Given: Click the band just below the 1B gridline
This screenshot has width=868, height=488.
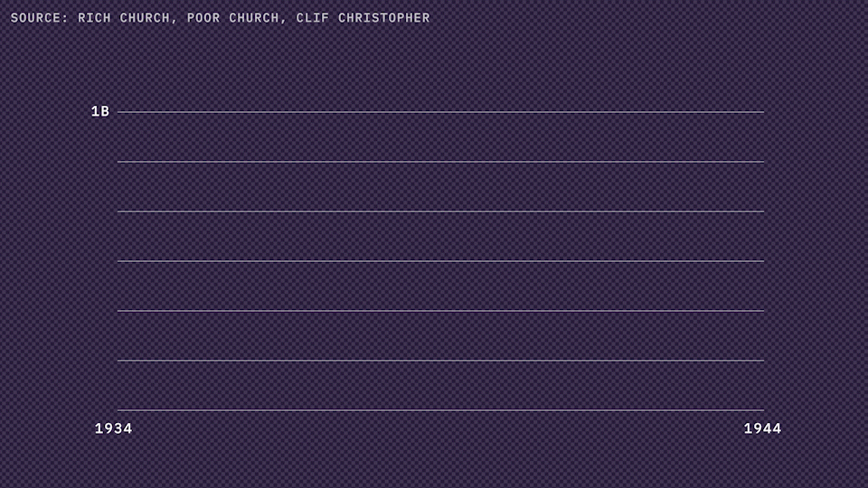Looking at the screenshot, I should click(x=440, y=137).
